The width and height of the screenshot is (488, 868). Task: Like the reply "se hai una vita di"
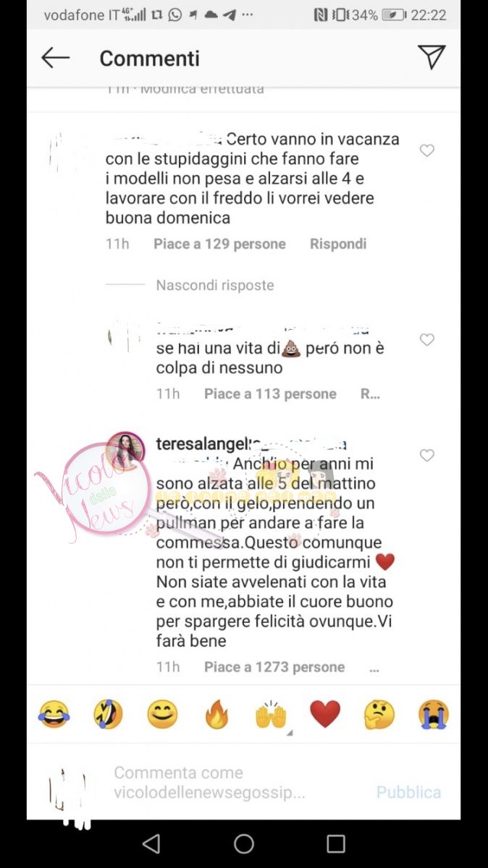tap(427, 339)
